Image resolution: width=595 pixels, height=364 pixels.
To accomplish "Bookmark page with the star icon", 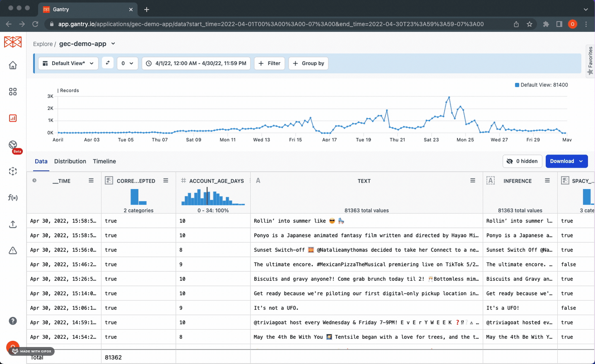I will [x=529, y=24].
